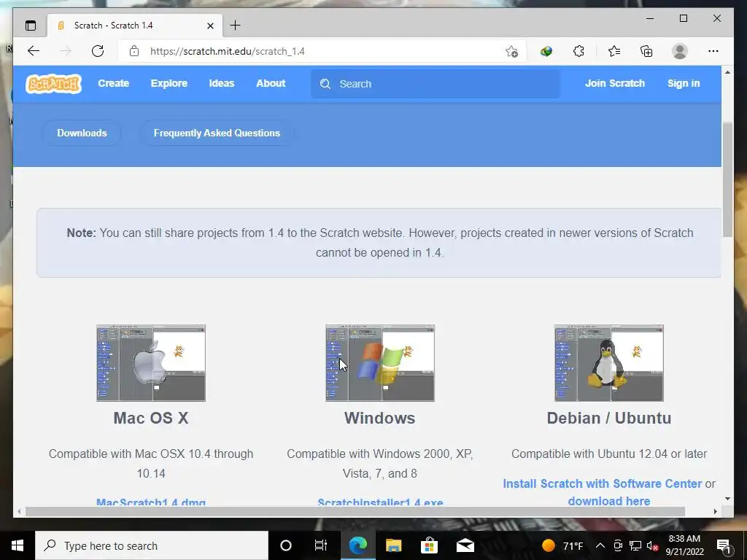This screenshot has height=560, width=747.
Task: Click the Scratch logo in header
Action: 53,84
